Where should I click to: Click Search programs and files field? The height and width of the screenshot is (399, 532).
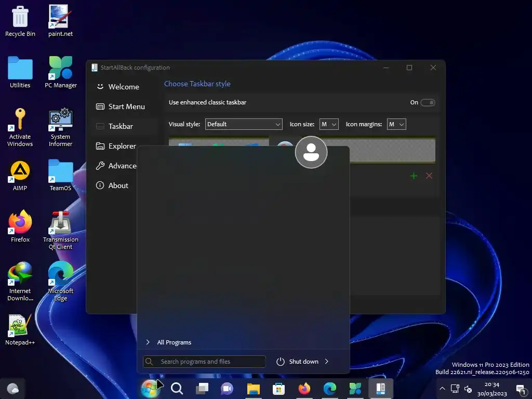tap(204, 362)
